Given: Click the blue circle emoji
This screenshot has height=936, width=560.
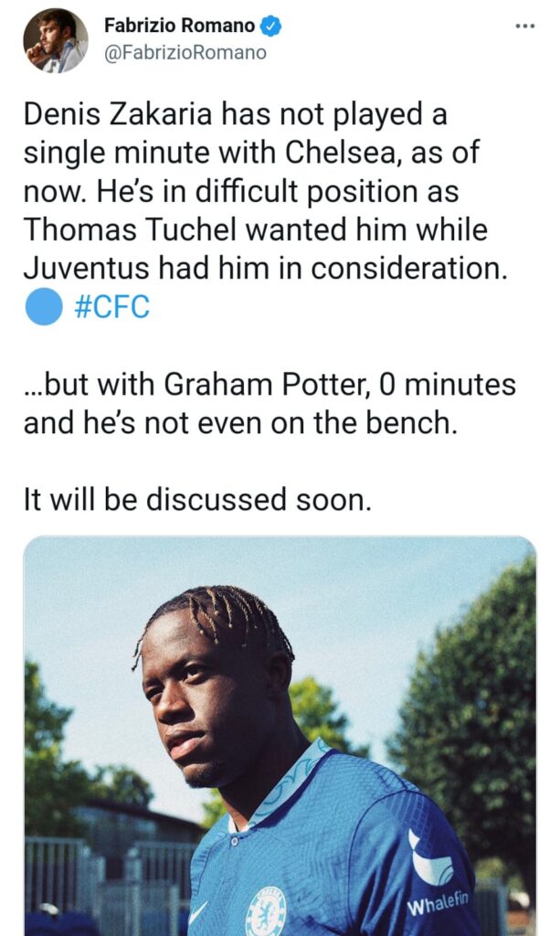Looking at the screenshot, I should pos(43,307).
